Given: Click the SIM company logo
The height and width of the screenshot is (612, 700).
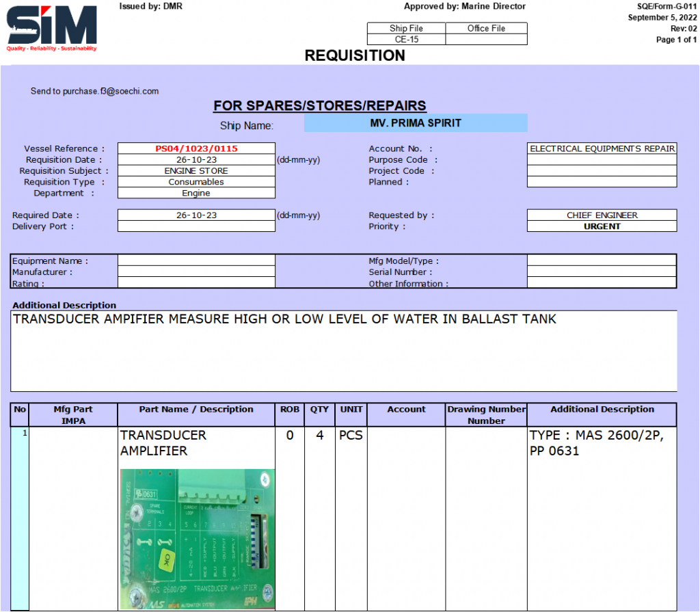Looking at the screenshot, I should click(52, 27).
